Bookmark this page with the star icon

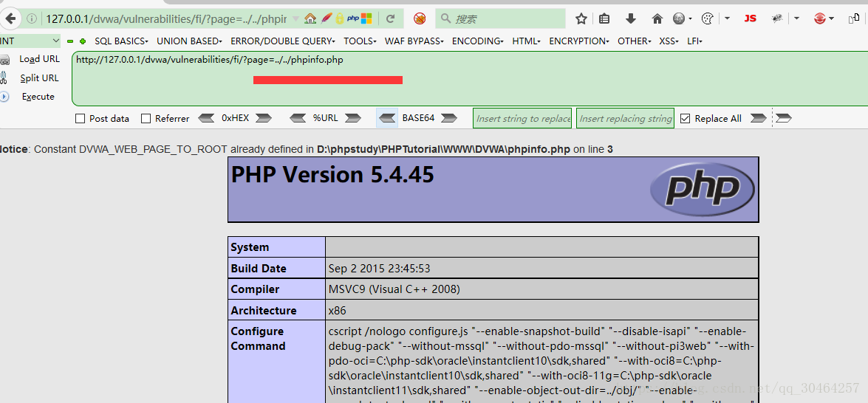click(581, 18)
